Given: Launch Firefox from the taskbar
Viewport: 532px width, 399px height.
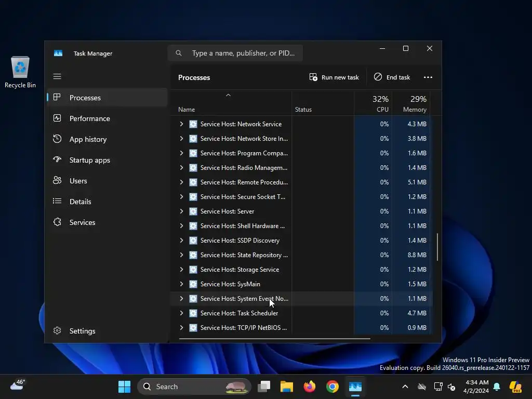Looking at the screenshot, I should (x=310, y=387).
